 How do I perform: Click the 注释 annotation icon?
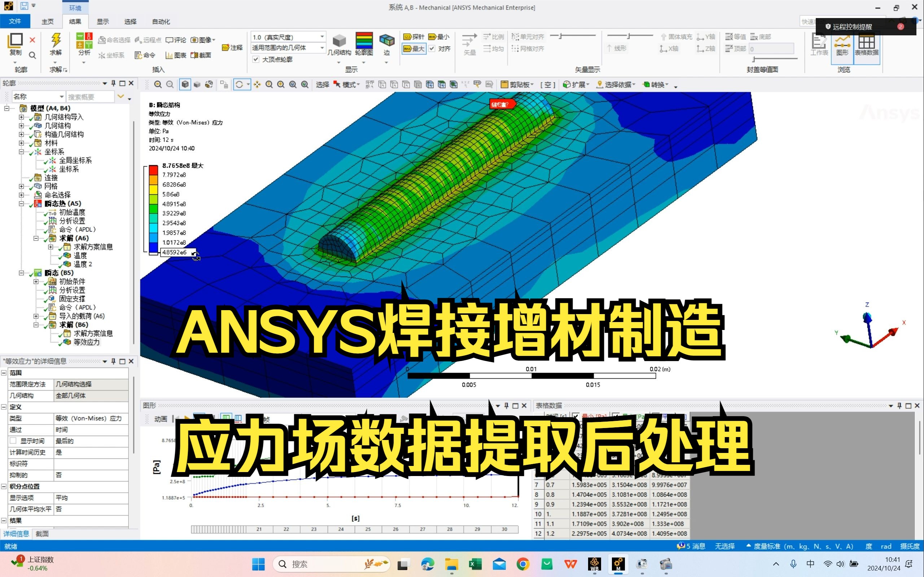[x=232, y=48]
